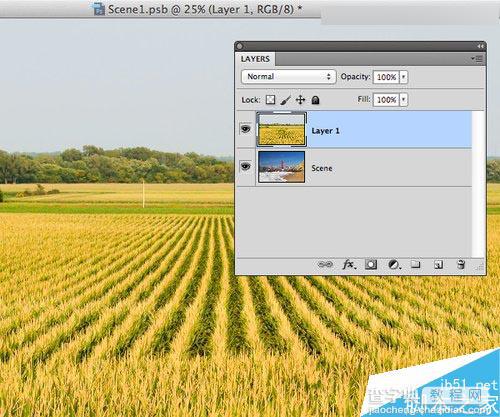Open the layer style fx menu
The height and width of the screenshot is (417, 500).
click(x=349, y=265)
